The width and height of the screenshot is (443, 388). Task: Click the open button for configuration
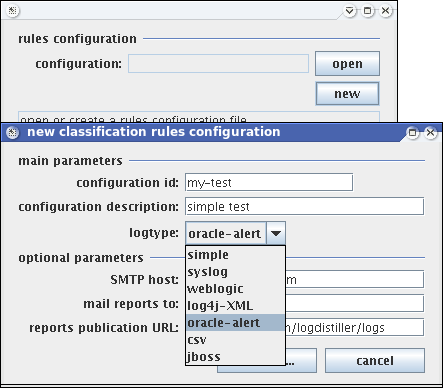tap(347, 63)
